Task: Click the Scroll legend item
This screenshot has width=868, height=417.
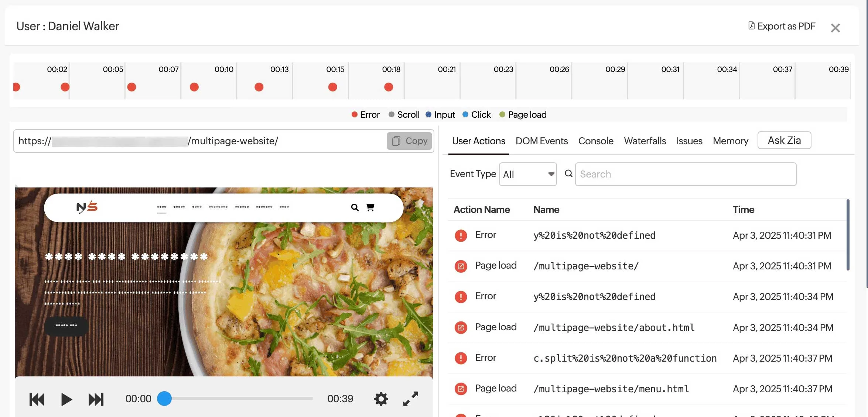Action: click(x=404, y=115)
